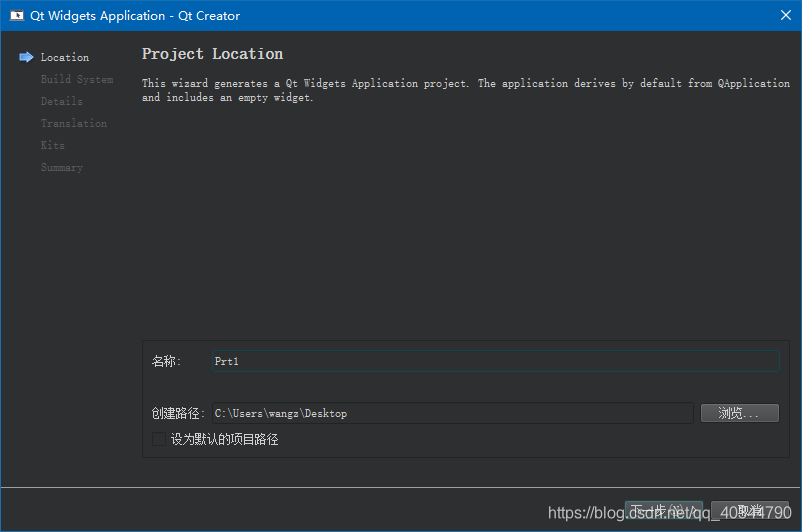Image resolution: width=802 pixels, height=532 pixels.
Task: Click the 名称 label
Action: pyautogui.click(x=166, y=361)
